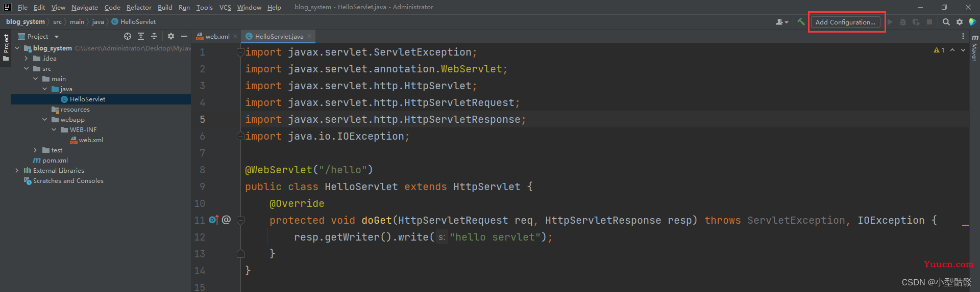Open Project panel options gear

[x=171, y=36]
